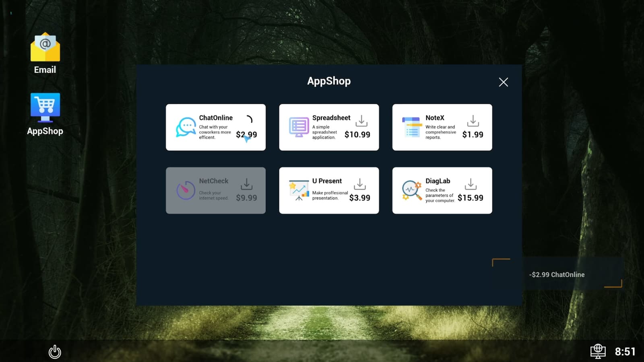This screenshot has height=362, width=644.
Task: Click the Spreadsheet app icon
Action: tap(299, 127)
